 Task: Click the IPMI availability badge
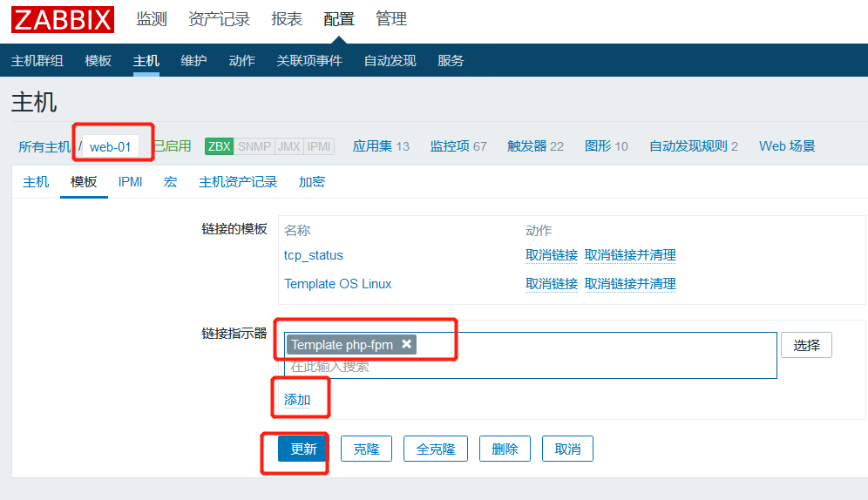pyautogui.click(x=319, y=146)
